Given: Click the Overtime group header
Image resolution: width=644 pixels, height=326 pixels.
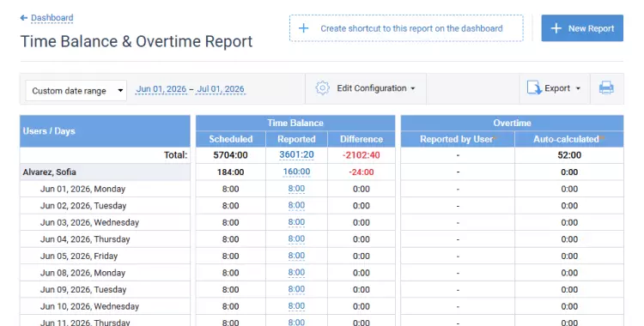Looking at the screenshot, I should click(512, 123).
